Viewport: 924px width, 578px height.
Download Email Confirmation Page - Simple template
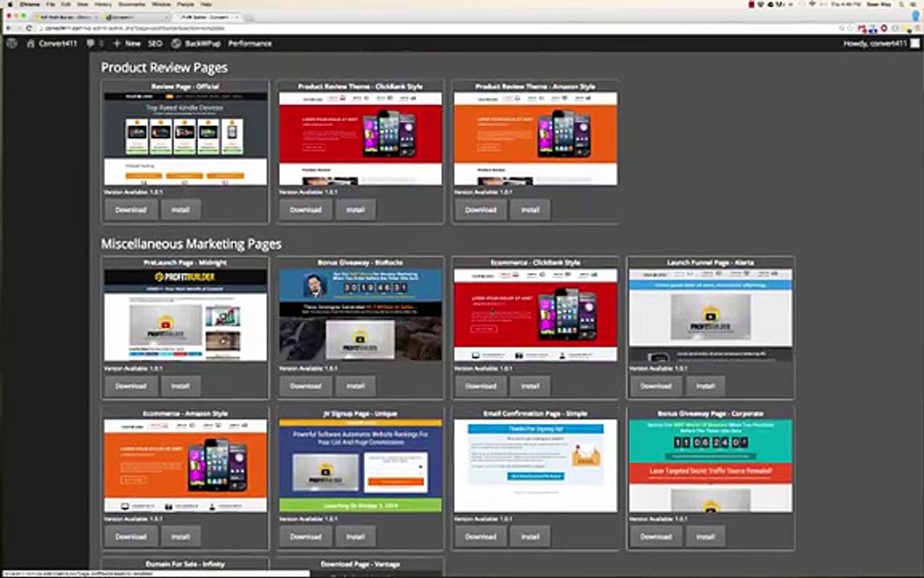(481, 536)
